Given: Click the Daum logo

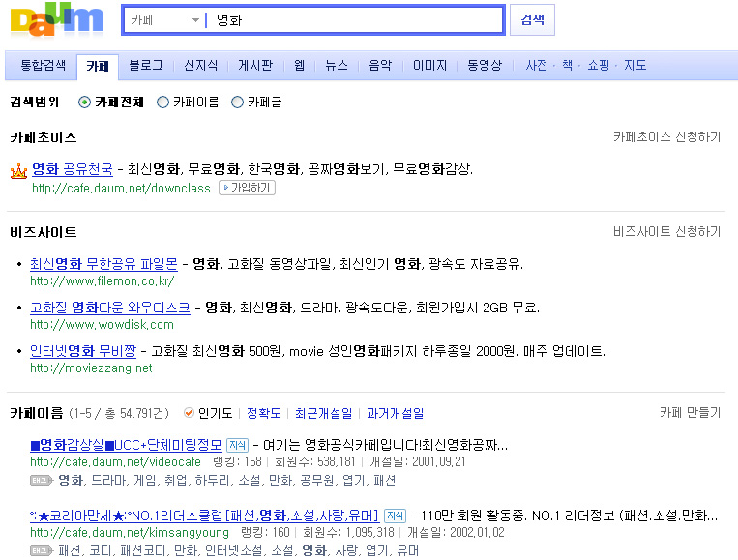Looking at the screenshot, I should click(56, 19).
